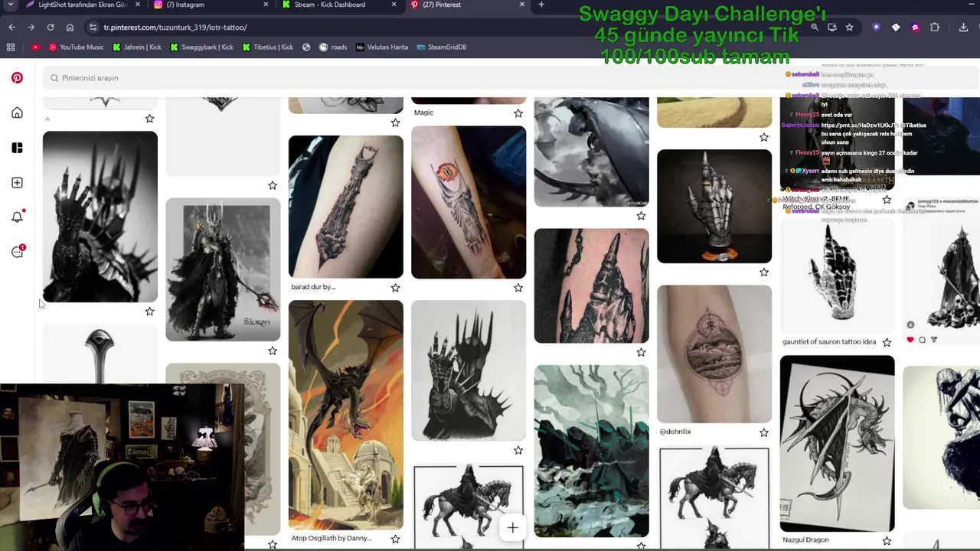This screenshot has height=551, width=980.
Task: Open the purple shield extension icon
Action: (877, 28)
